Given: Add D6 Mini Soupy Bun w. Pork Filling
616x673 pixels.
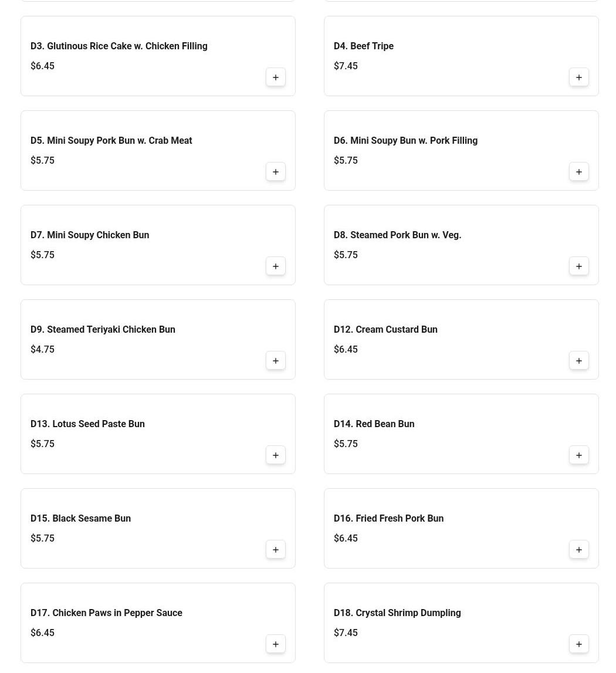Looking at the screenshot, I should 578,172.
